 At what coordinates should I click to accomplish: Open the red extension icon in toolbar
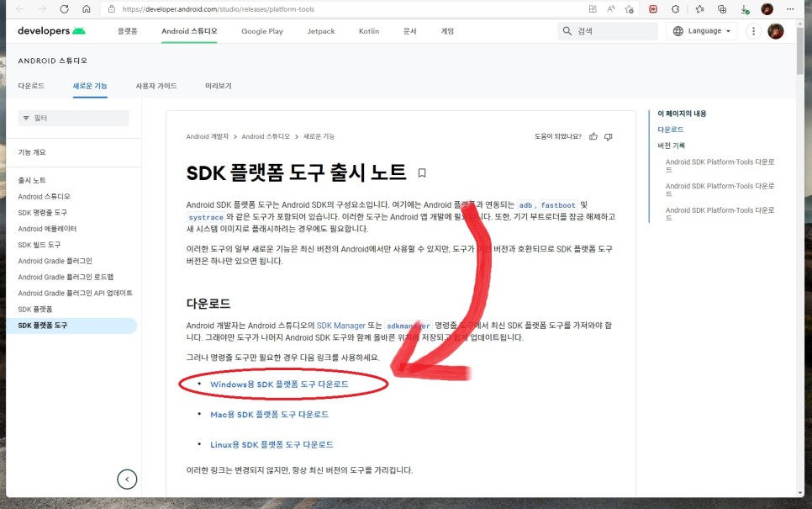[653, 8]
